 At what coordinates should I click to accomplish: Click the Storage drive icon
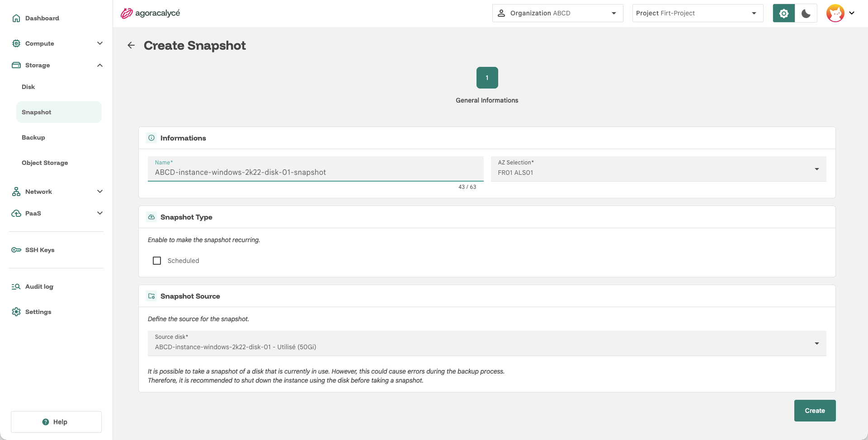[16, 65]
